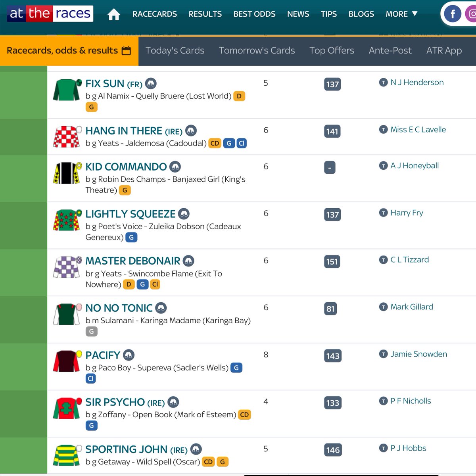This screenshot has height=476, width=476.
Task: Switch to Top Offers tab
Action: [332, 51]
